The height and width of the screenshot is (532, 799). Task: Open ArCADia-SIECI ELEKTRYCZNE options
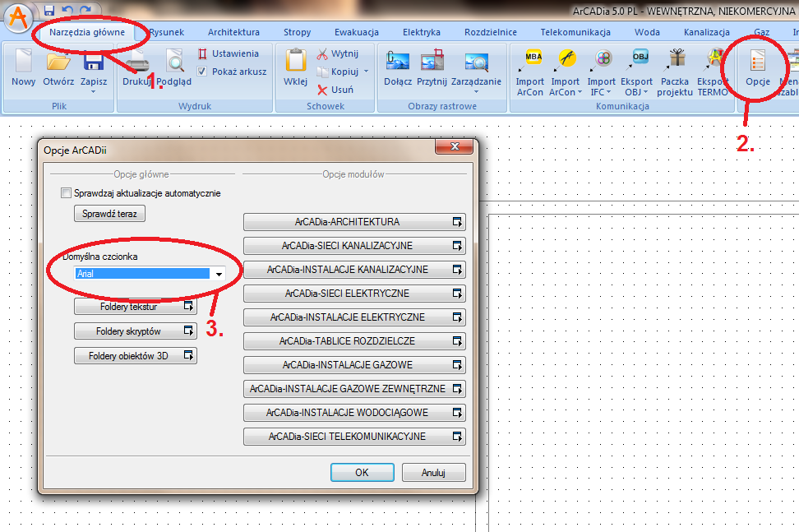coord(354,294)
